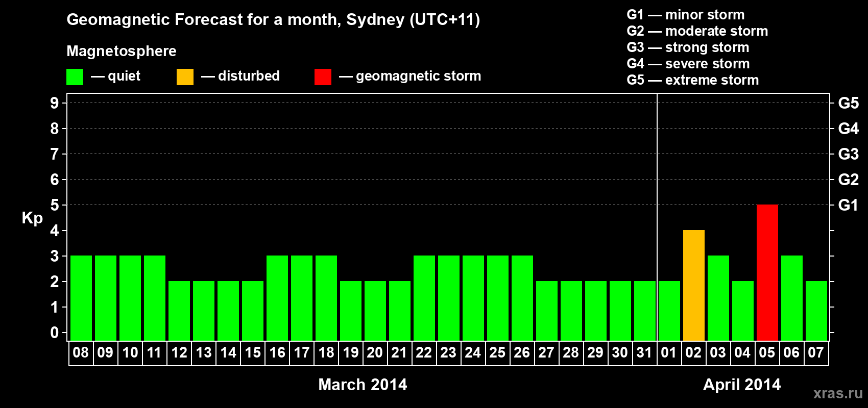This screenshot has height=408, width=868.
Task: Click date label 06 on the axis
Action: pyautogui.click(x=791, y=353)
